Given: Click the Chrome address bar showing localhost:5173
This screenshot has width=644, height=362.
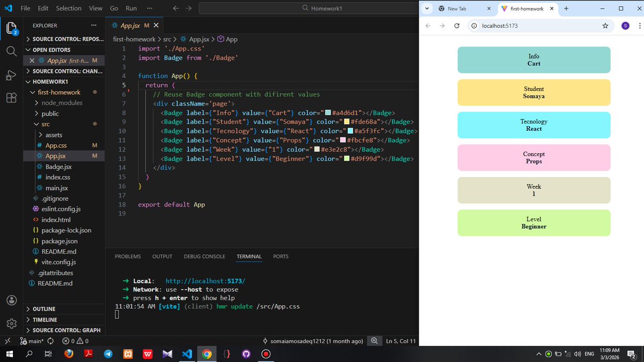Looking at the screenshot, I should point(539,26).
